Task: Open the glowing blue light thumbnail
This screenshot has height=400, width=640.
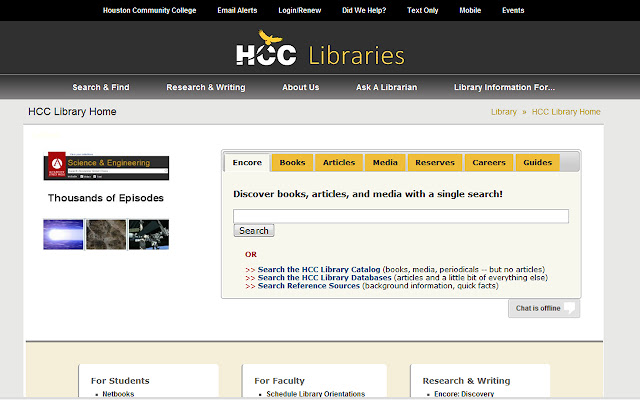Action: click(63, 235)
